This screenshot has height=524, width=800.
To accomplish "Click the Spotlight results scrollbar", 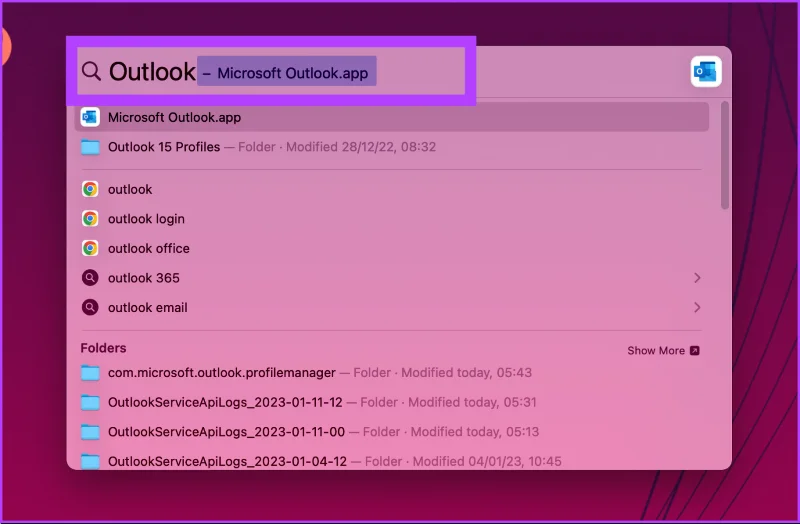I will coord(724,156).
